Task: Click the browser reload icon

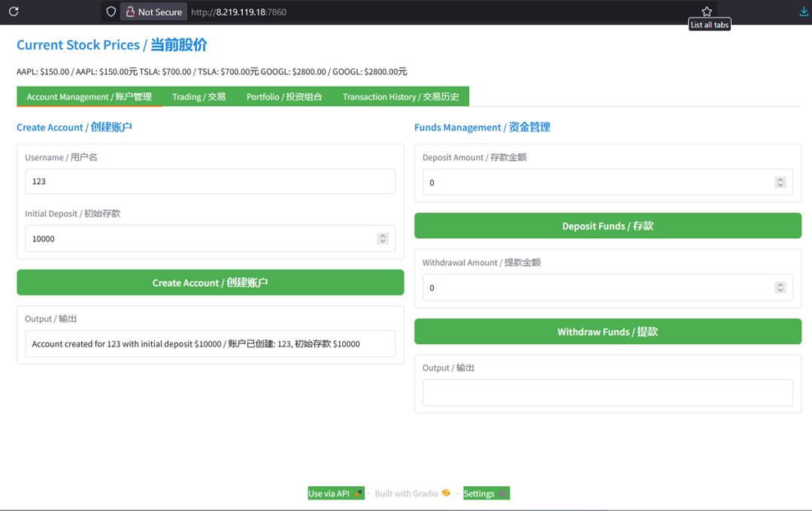Action: [x=14, y=12]
